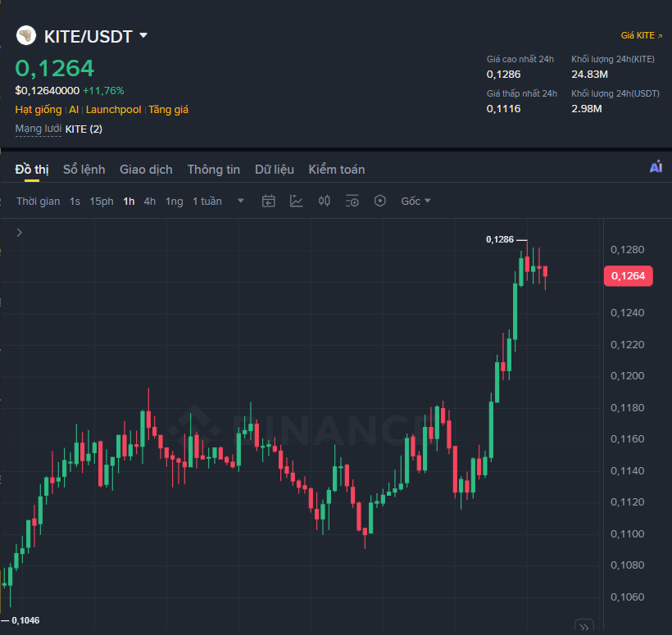The width and height of the screenshot is (672, 635).
Task: Open the AI assistant icon
Action: tap(656, 167)
